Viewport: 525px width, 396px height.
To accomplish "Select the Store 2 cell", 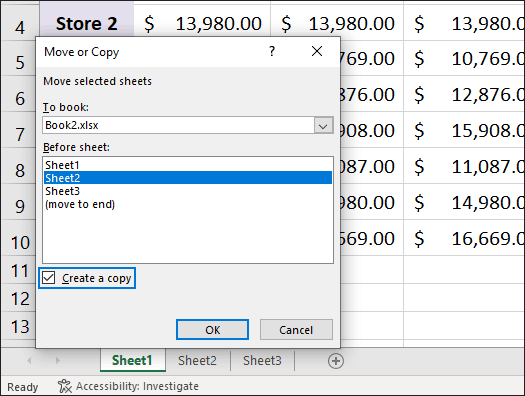I will point(87,22).
